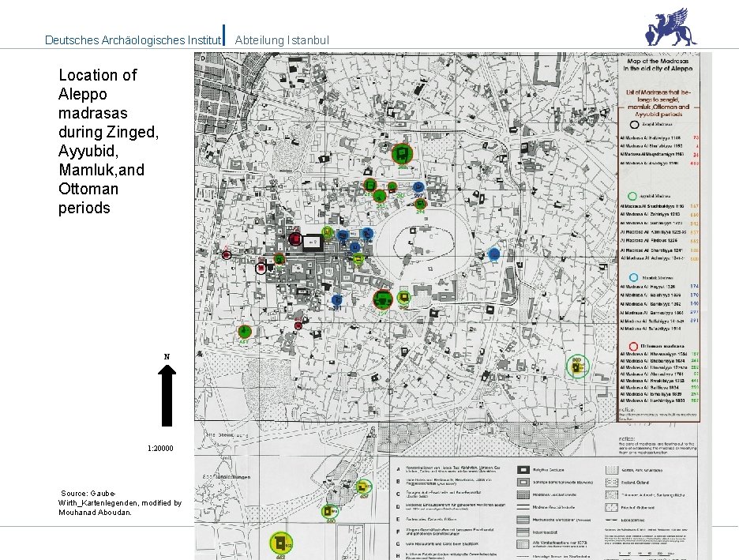Click the 'Ottoman madrasa' legend heading
Viewport: 739px width, 560px height.
[662, 346]
